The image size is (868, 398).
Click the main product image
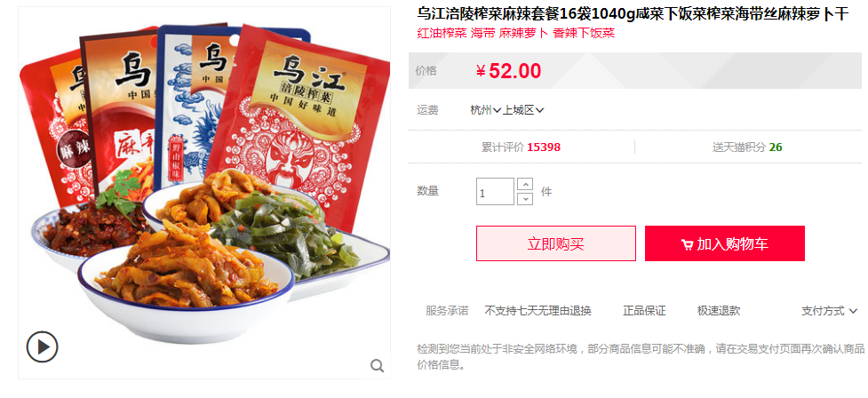(x=204, y=193)
